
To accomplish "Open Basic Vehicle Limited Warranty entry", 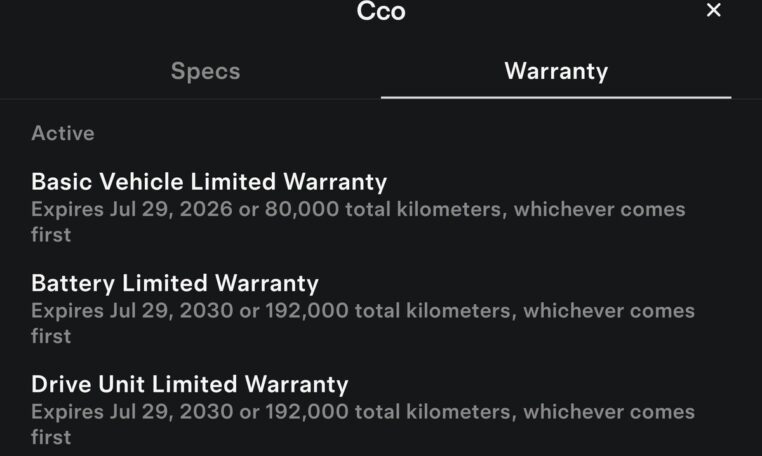I will [x=209, y=182].
